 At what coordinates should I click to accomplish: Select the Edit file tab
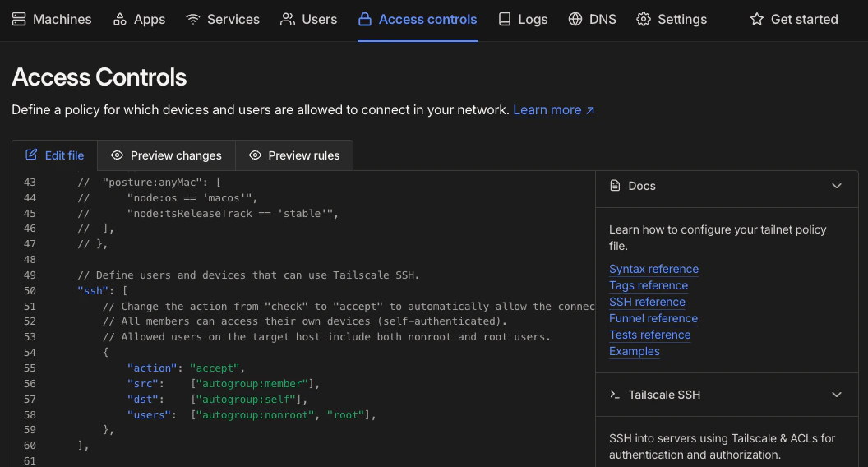coord(55,155)
